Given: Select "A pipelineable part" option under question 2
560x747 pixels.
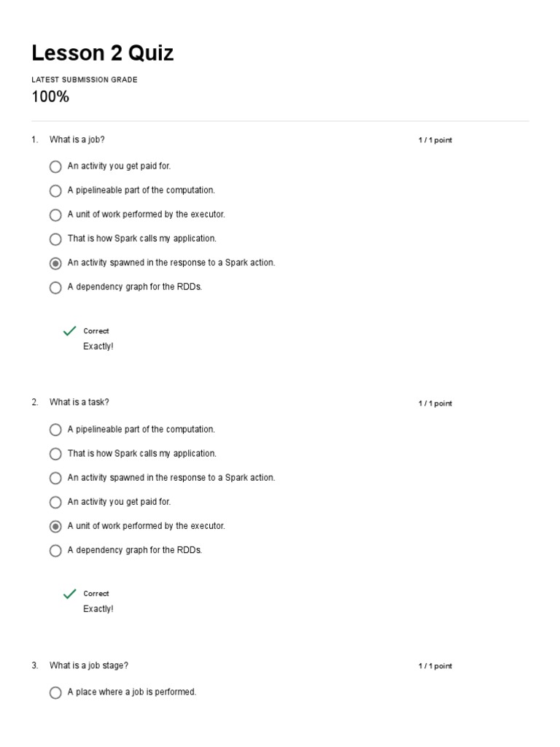Looking at the screenshot, I should [x=55, y=430].
